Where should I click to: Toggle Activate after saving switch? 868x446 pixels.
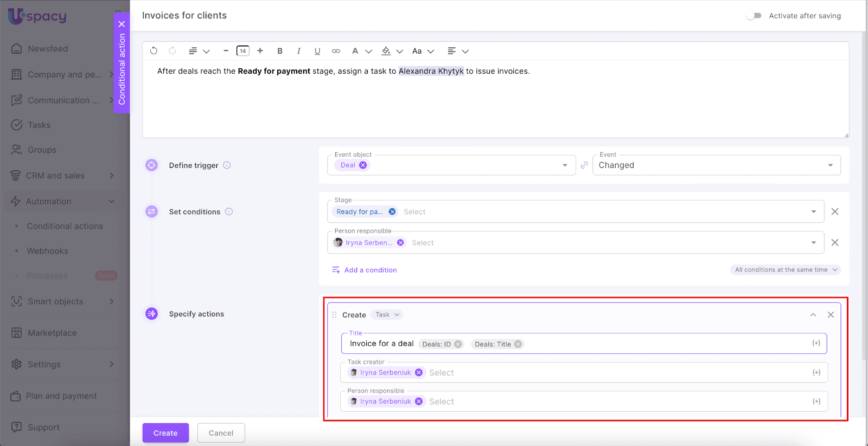(x=754, y=16)
